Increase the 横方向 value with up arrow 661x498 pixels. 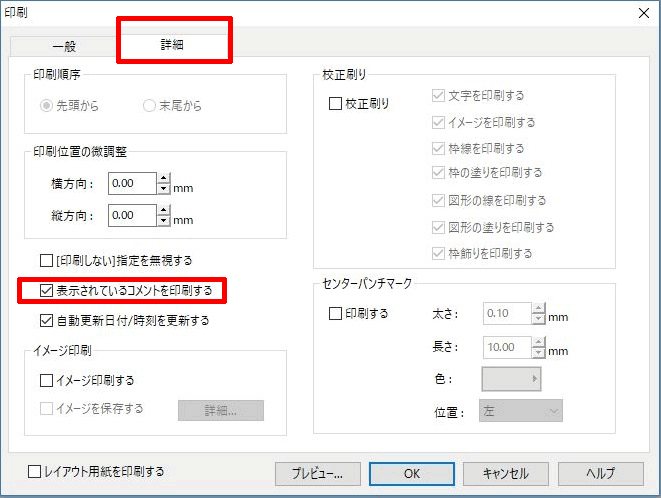pyautogui.click(x=164, y=178)
